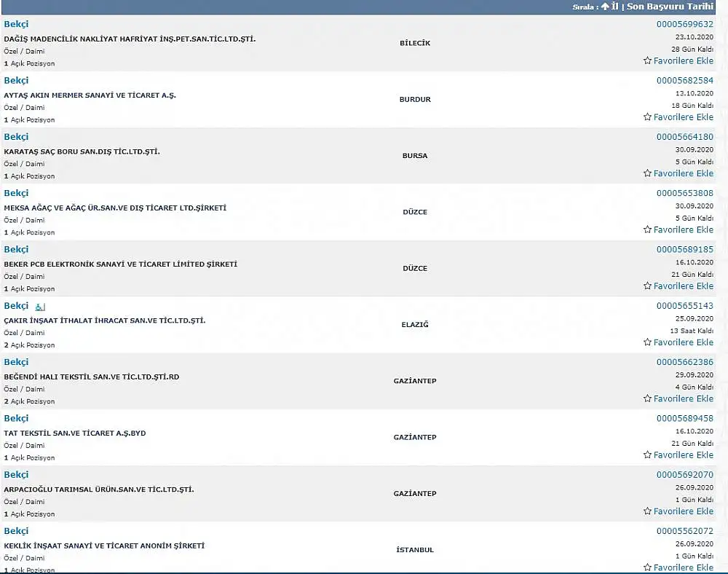Click star icon for KARATAŞ SAÇ BORU listing

647,173
